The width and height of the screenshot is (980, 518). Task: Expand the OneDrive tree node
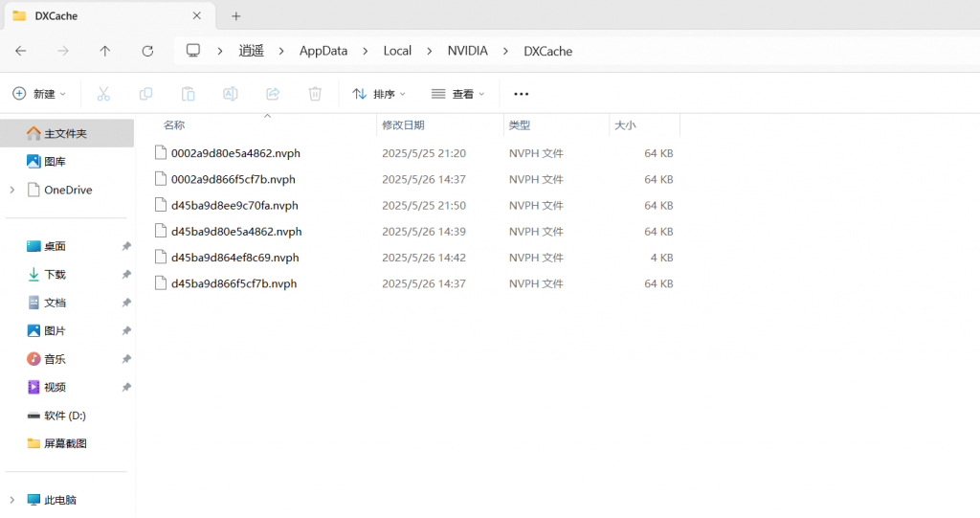(11, 190)
